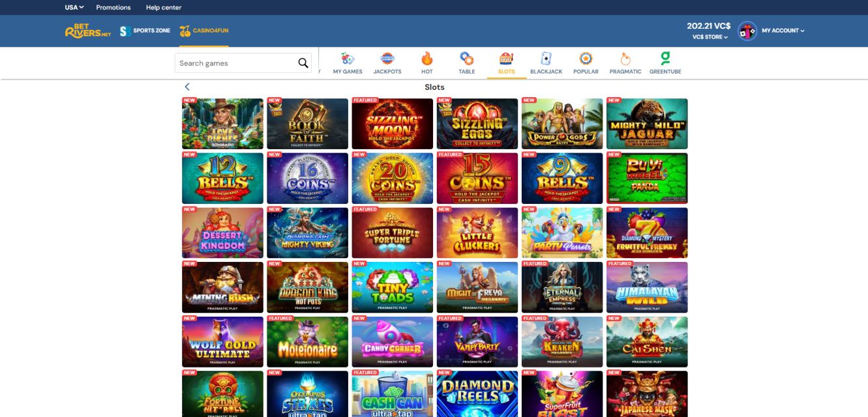The image size is (868, 417).
Task: Open the Ruyi Wheel Panda game
Action: tap(647, 178)
